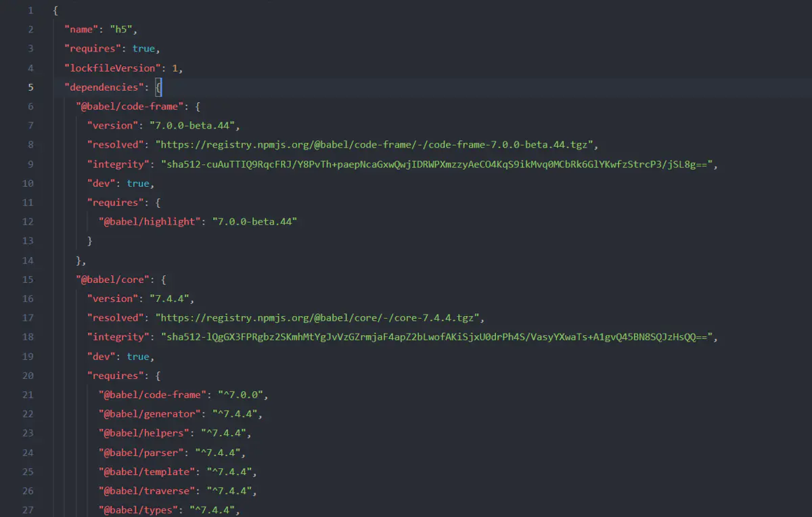This screenshot has height=517, width=812.
Task: Select "^7.4.4" beside @babel/generator
Action: (235, 414)
